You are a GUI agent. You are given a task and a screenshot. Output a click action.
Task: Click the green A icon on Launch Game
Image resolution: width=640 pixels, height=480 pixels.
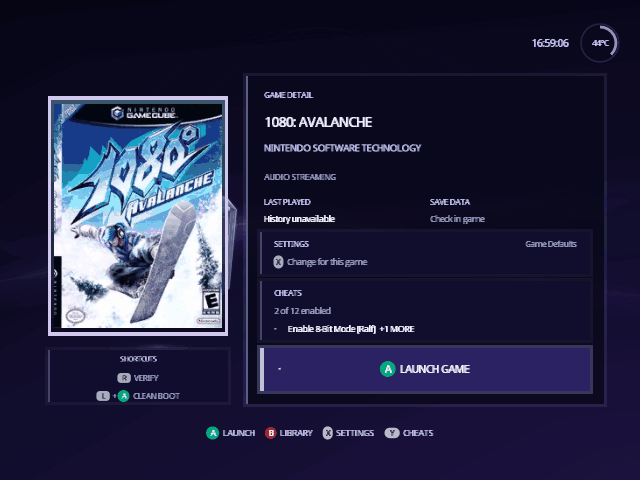[387, 369]
